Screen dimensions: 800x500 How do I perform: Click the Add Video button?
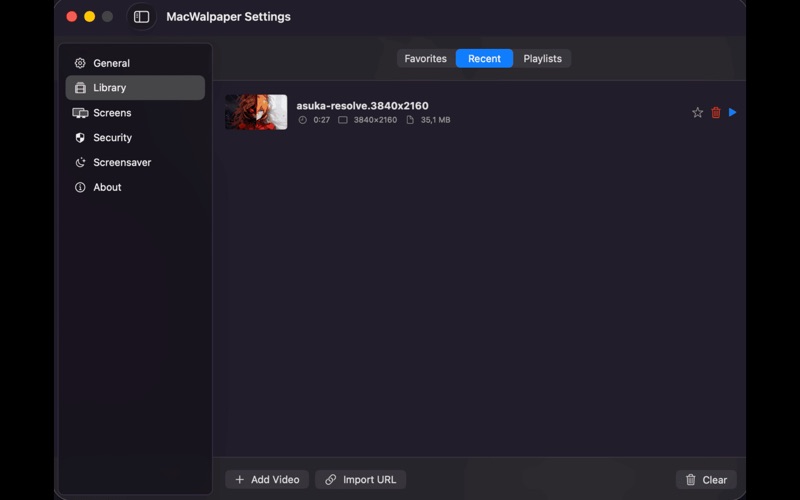tap(267, 480)
